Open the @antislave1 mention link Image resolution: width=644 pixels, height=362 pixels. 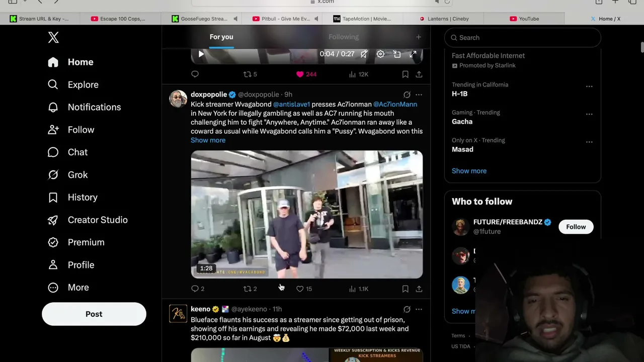(291, 105)
